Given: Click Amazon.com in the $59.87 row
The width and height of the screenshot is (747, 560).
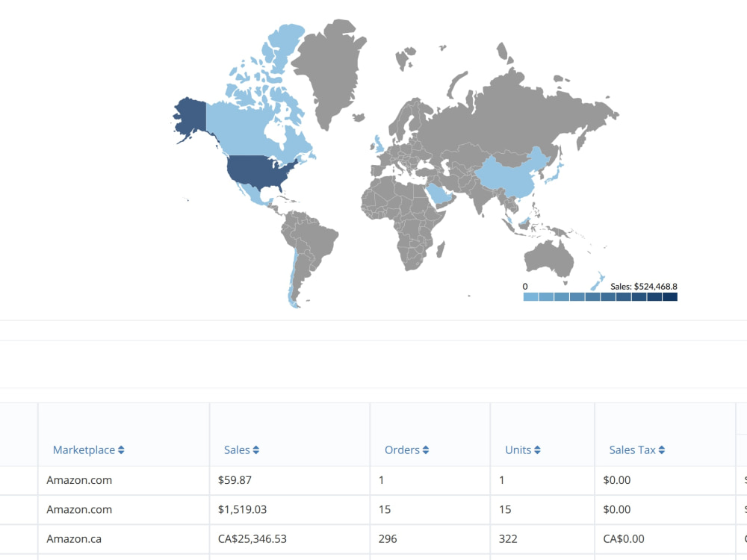Looking at the screenshot, I should point(123,480).
